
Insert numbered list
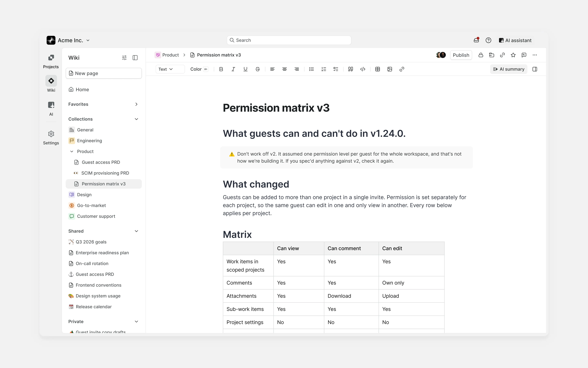coord(324,69)
